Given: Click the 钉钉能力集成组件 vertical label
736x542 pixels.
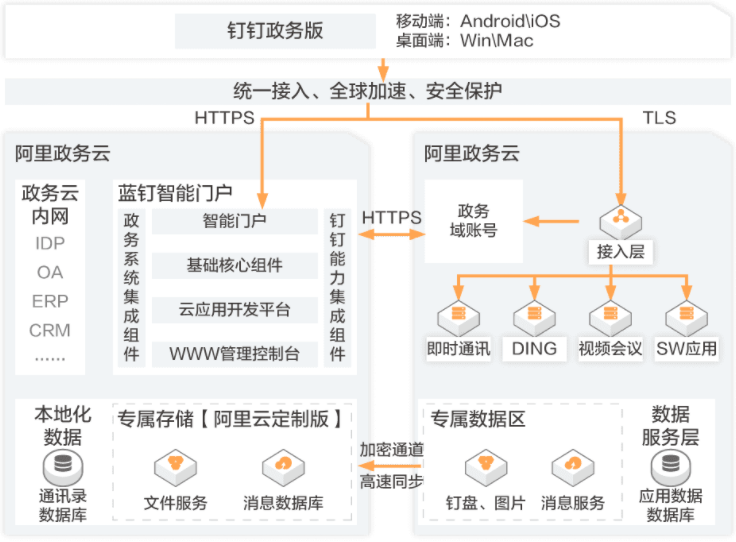Looking at the screenshot, I should pyautogui.click(x=337, y=287).
